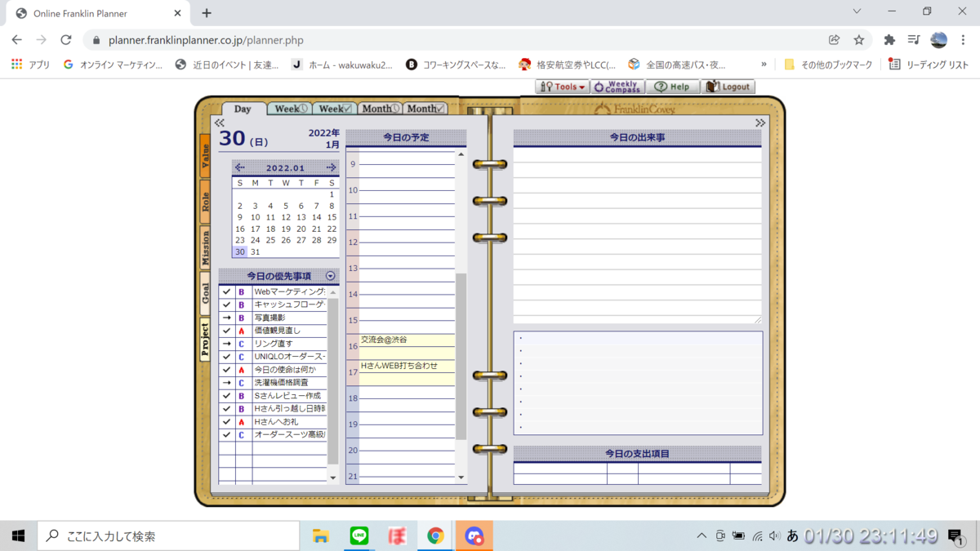Change priority C of リング直す task
This screenshot has height=551, width=980.
click(242, 344)
